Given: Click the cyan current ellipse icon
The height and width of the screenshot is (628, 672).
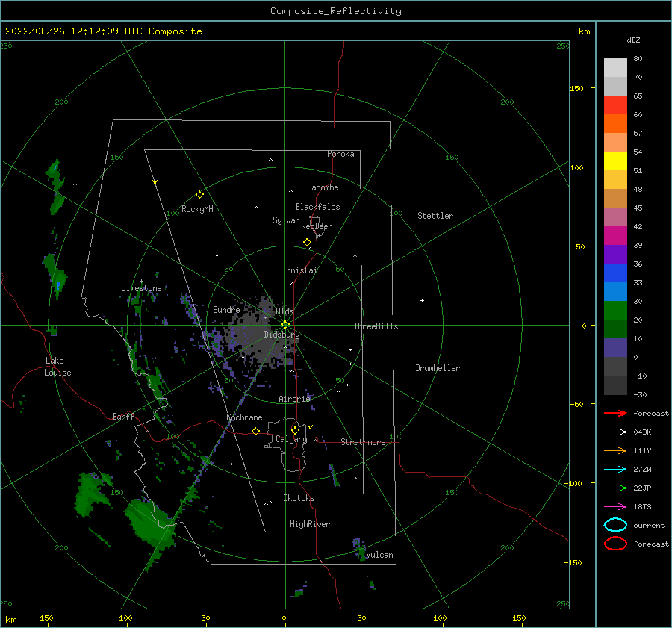Looking at the screenshot, I should click(x=615, y=525).
